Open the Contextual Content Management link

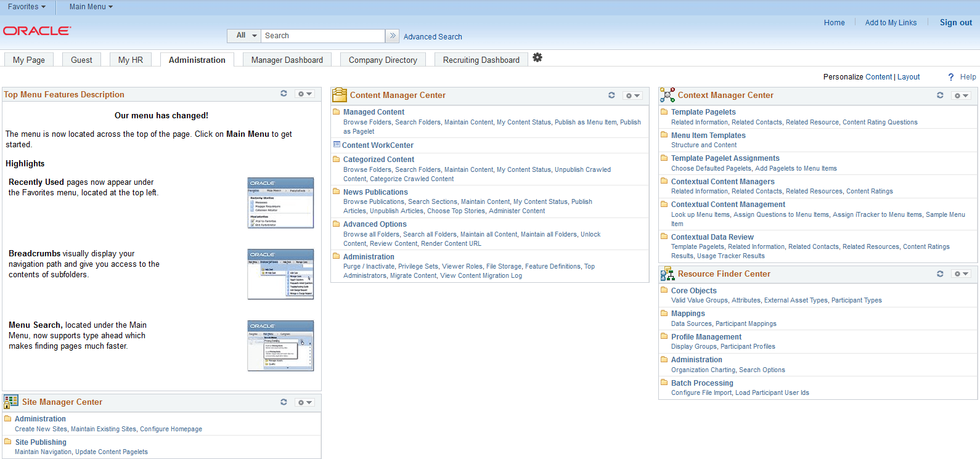point(728,205)
